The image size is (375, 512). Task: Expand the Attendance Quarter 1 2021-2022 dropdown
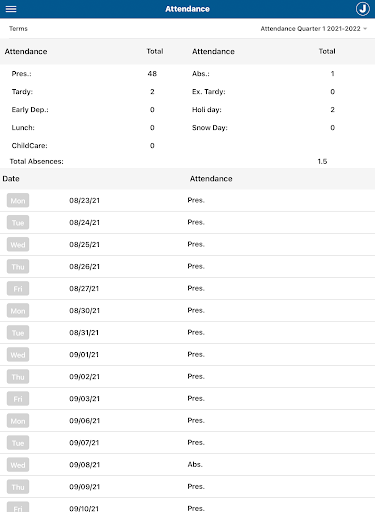(313, 29)
